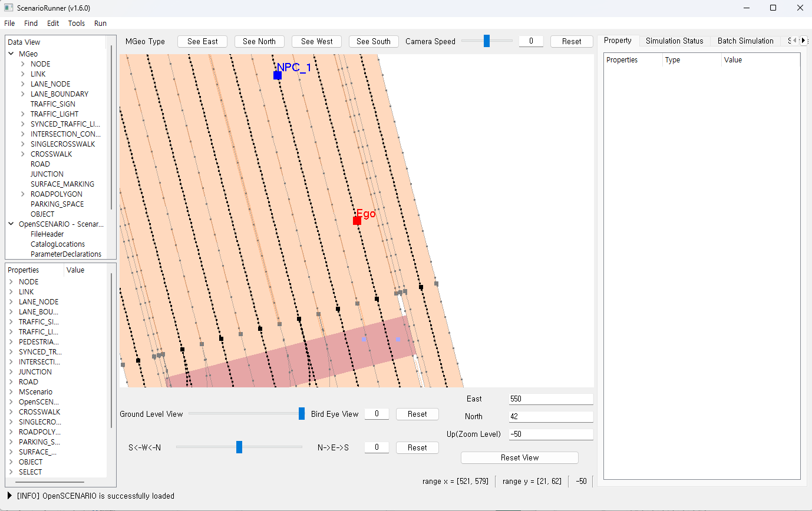Viewport: 812px width, 511px height.
Task: Switch to the Simulation Status tab
Action: [674, 41]
